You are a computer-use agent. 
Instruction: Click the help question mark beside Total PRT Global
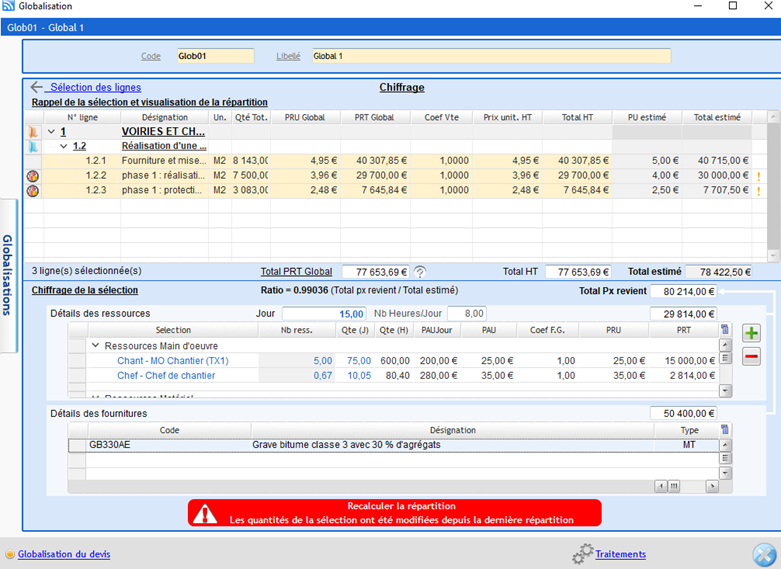(x=421, y=272)
